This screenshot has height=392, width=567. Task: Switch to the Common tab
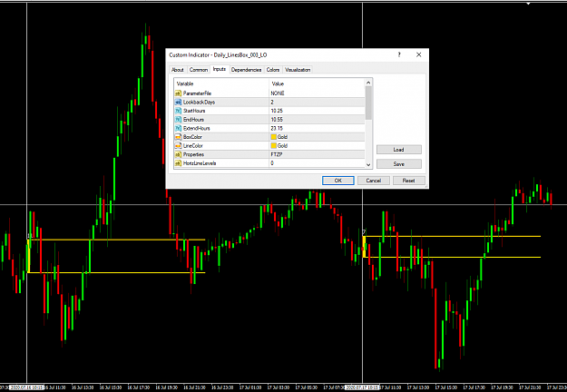[199, 70]
